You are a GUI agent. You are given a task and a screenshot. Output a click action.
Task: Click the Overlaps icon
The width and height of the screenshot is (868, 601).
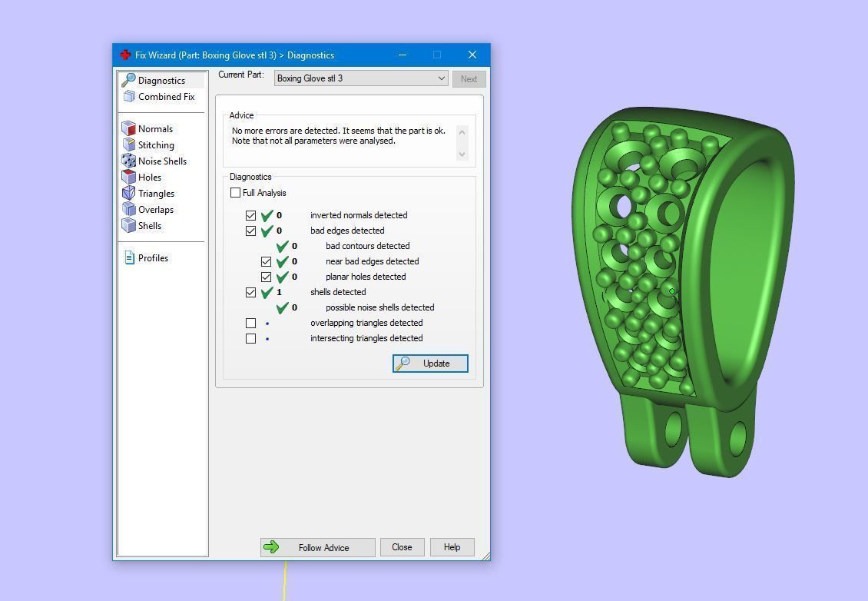pyautogui.click(x=128, y=209)
